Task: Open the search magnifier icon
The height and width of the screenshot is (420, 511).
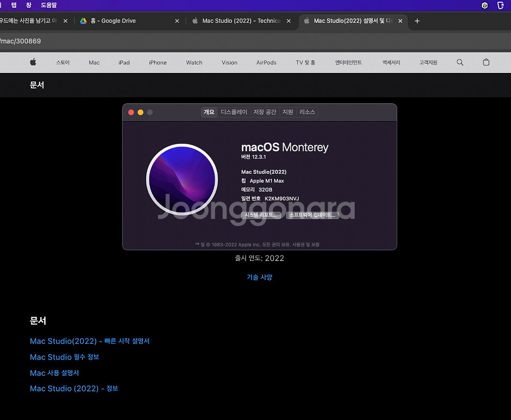Action: (460, 62)
